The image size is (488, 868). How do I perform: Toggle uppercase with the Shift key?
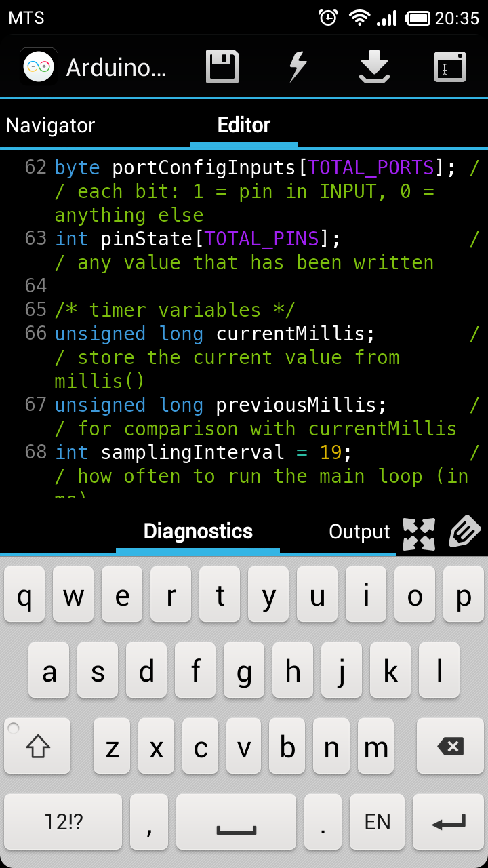tap(37, 747)
